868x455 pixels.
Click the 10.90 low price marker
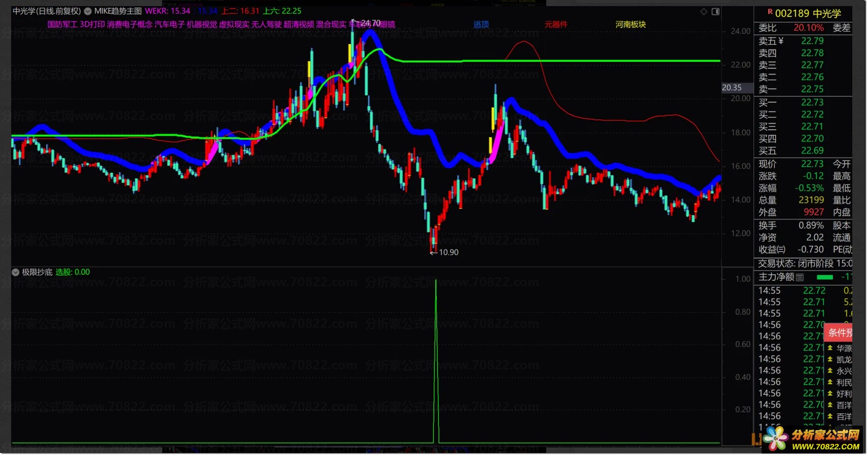(x=448, y=252)
